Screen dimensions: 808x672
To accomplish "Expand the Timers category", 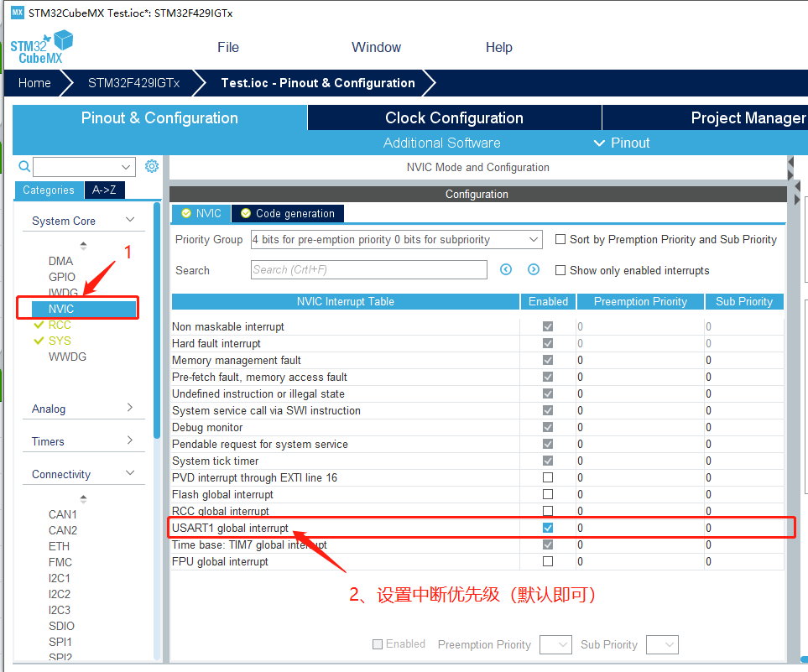I will click(130, 440).
